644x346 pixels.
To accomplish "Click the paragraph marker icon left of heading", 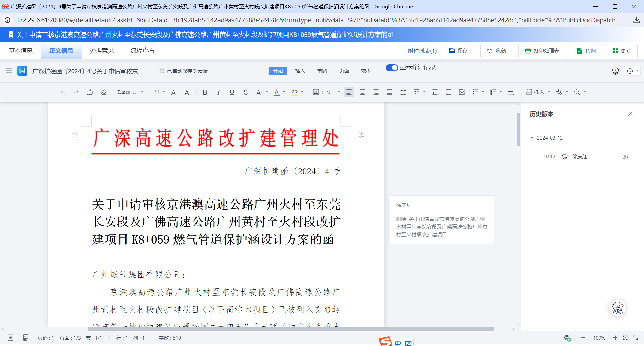I will (x=75, y=135).
